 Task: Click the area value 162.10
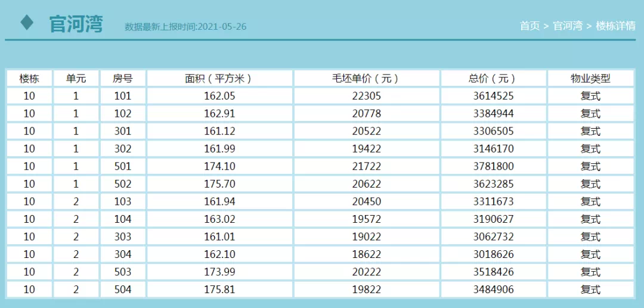click(219, 254)
